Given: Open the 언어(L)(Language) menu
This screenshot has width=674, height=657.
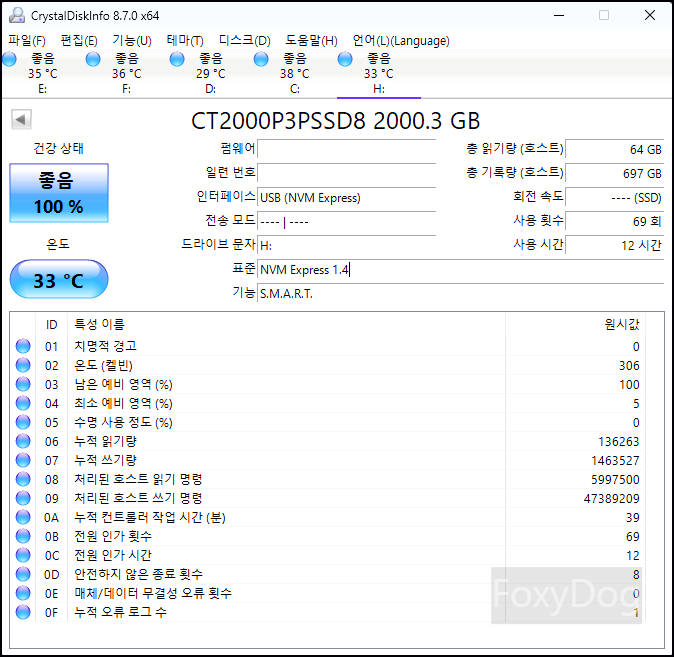Looking at the screenshot, I should tap(401, 40).
